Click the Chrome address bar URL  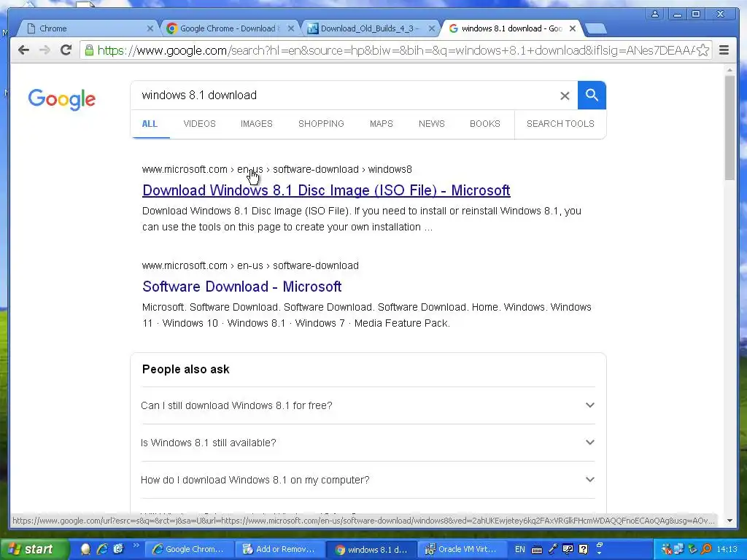395,50
